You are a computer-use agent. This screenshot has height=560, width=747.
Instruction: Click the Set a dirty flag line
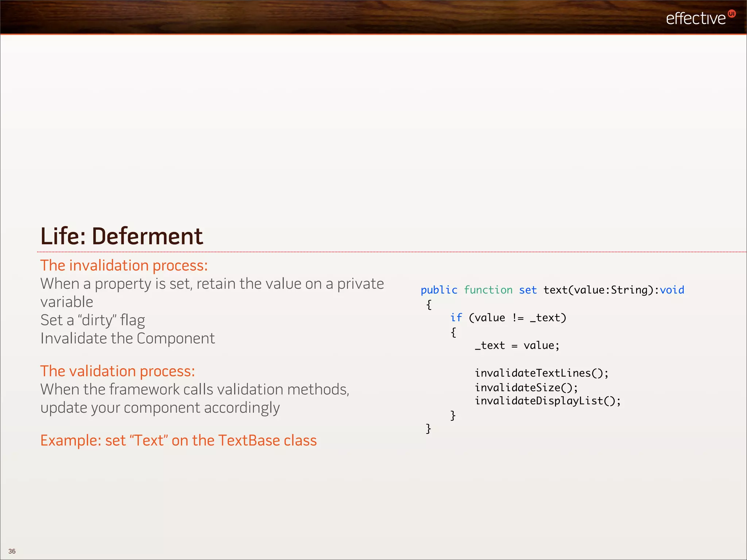click(x=93, y=320)
